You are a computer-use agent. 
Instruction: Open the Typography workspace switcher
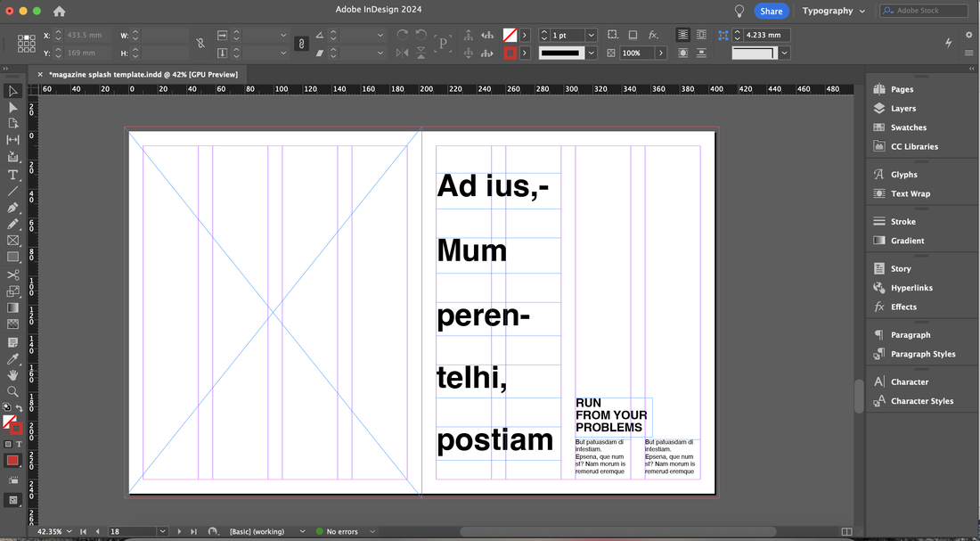pos(834,11)
